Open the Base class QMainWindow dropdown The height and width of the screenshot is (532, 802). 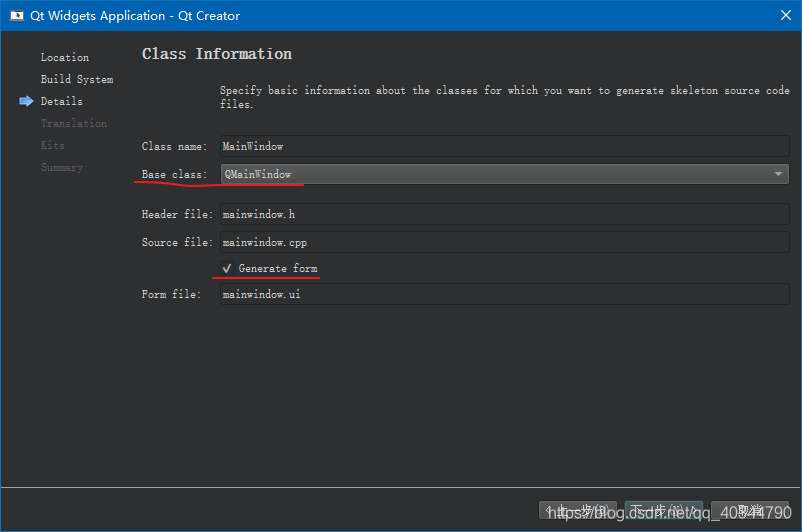point(505,174)
